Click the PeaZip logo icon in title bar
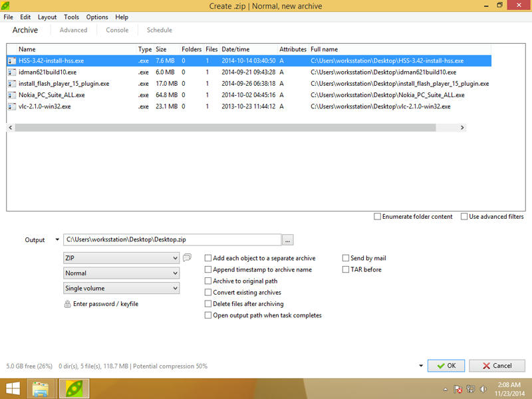Screen dimensions: 532x399 coord(5,5)
